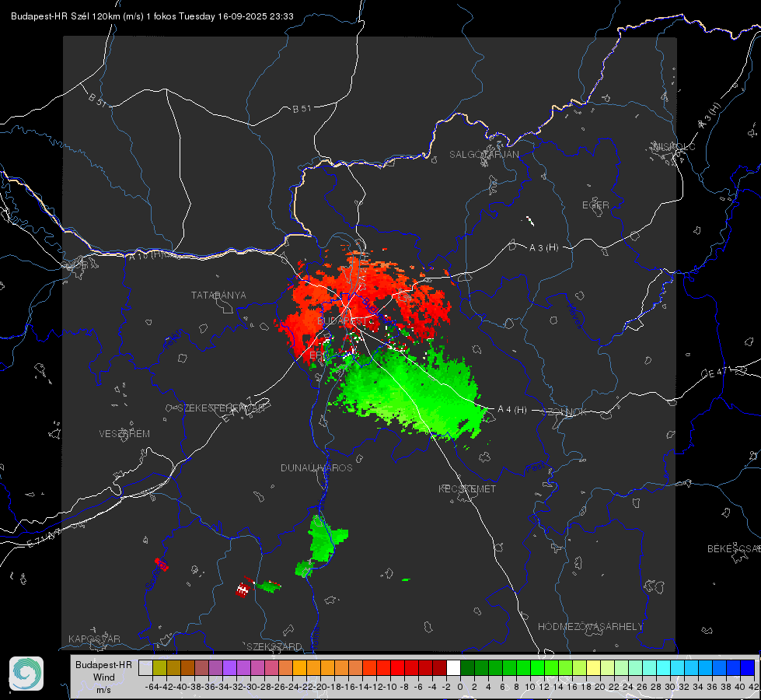The width and height of the screenshot is (761, 700).
Task: Click the SALGOTARJAN city label
Action: (483, 155)
